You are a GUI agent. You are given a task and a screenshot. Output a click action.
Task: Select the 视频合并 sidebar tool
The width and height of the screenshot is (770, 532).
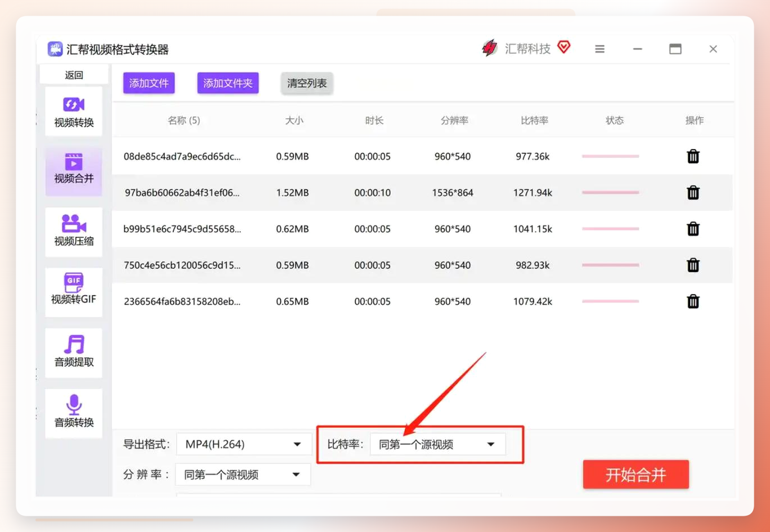pos(74,171)
